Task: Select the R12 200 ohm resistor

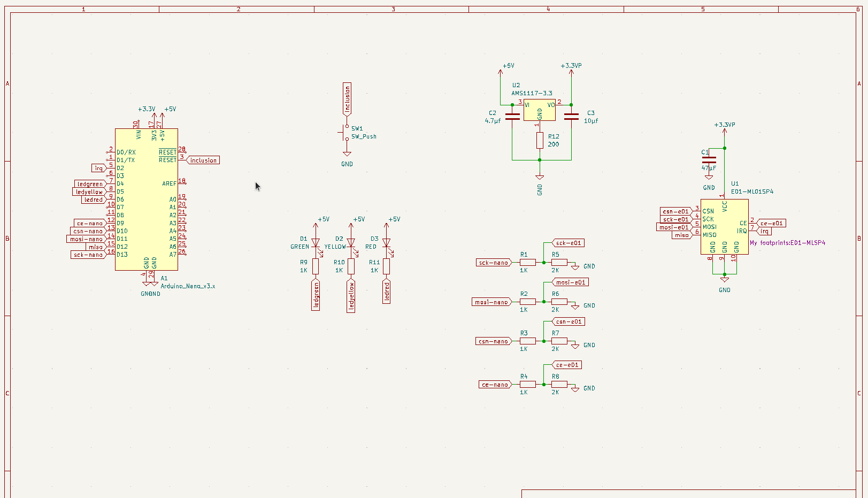Action: [540, 141]
